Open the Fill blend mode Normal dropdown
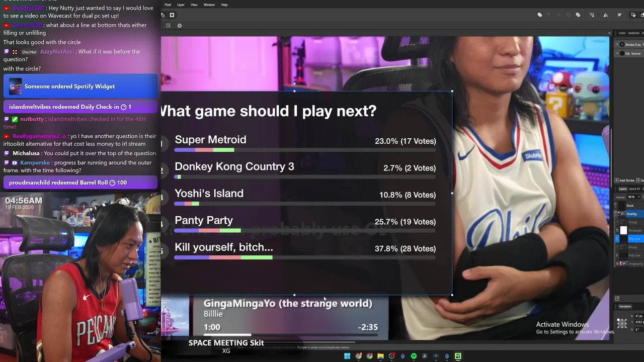The image size is (644, 362). pyautogui.click(x=635, y=54)
